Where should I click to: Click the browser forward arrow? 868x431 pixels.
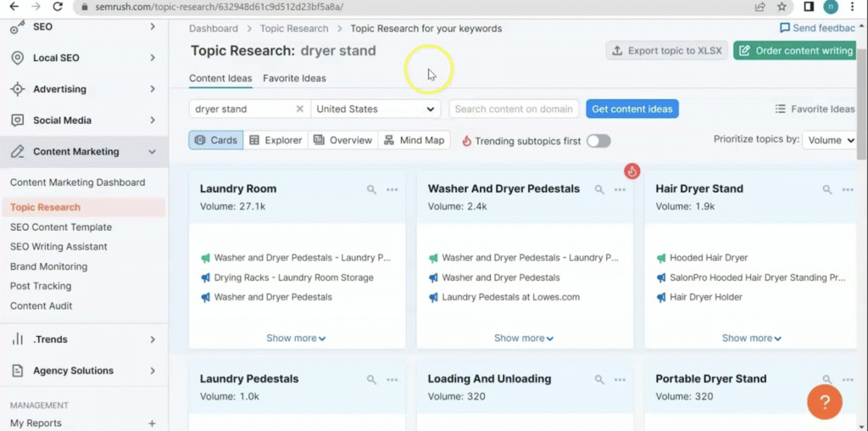[x=36, y=7]
